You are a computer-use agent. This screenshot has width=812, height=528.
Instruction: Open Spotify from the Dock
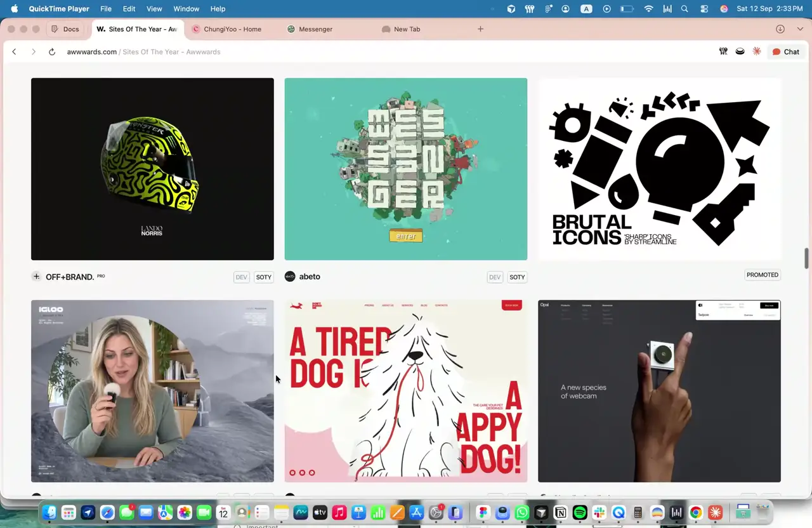580,512
